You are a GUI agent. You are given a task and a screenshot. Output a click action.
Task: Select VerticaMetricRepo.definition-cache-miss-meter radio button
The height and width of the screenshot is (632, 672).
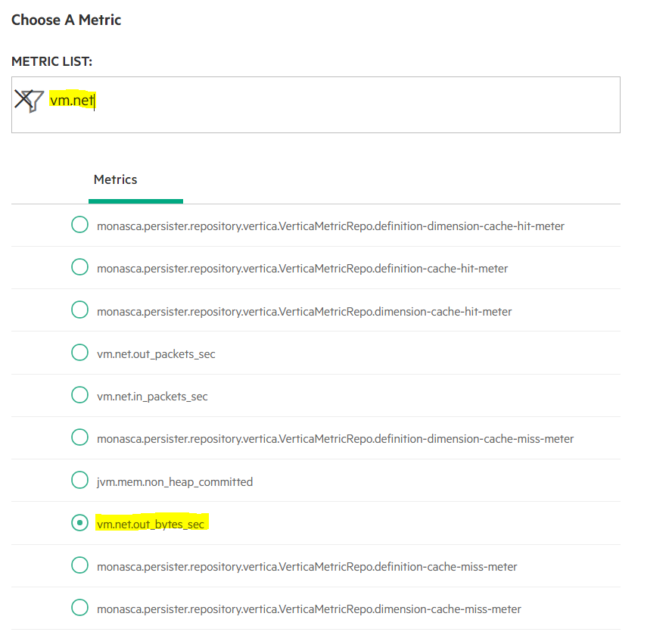pos(79,565)
